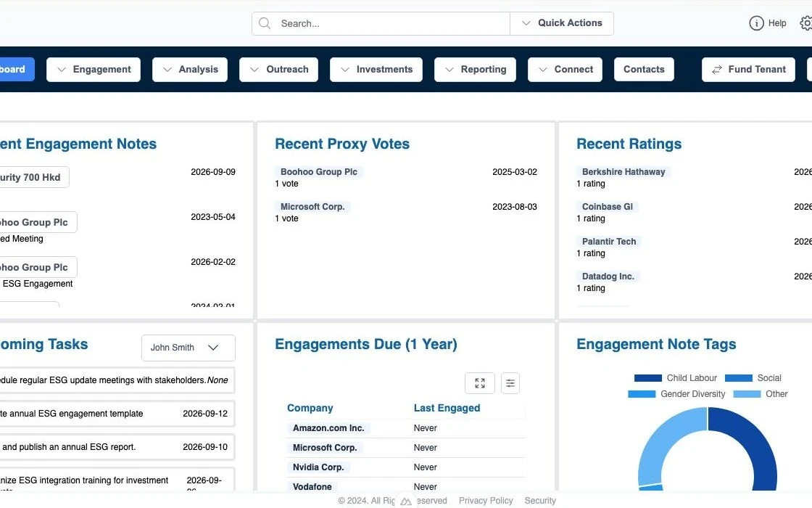
Task: Toggle Child Labour legend swatch
Action: click(648, 378)
